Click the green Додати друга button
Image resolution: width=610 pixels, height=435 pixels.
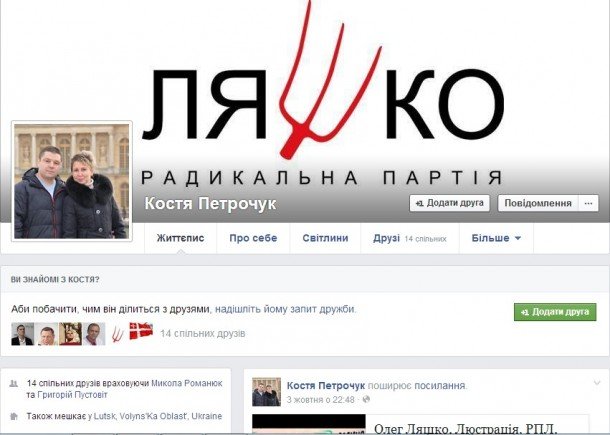pyautogui.click(x=555, y=312)
